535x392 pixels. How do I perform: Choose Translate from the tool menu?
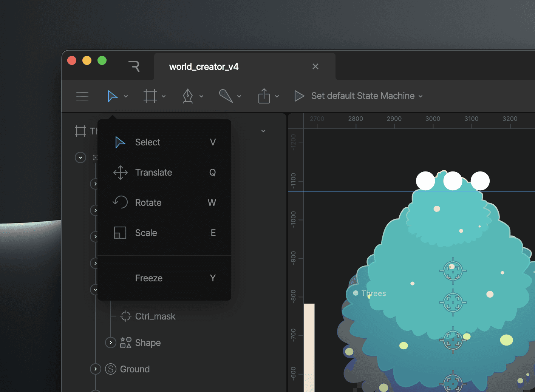pos(164,173)
